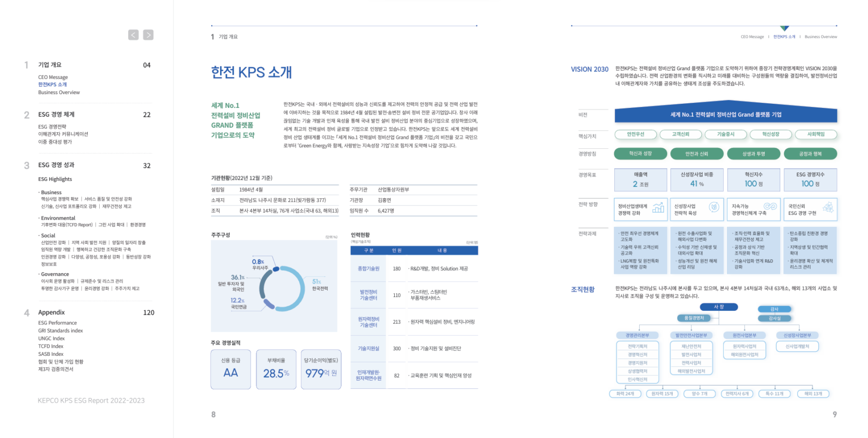Open 이중 중대성 평가 in the sidebar
The height and width of the screenshot is (438, 868).
[x=55, y=142]
